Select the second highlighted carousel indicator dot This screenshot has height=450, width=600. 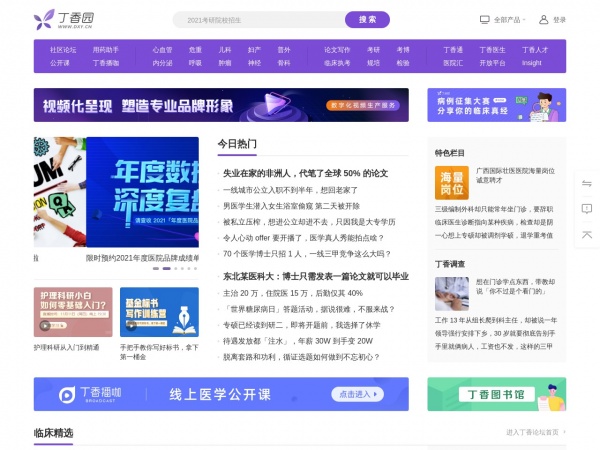166,269
